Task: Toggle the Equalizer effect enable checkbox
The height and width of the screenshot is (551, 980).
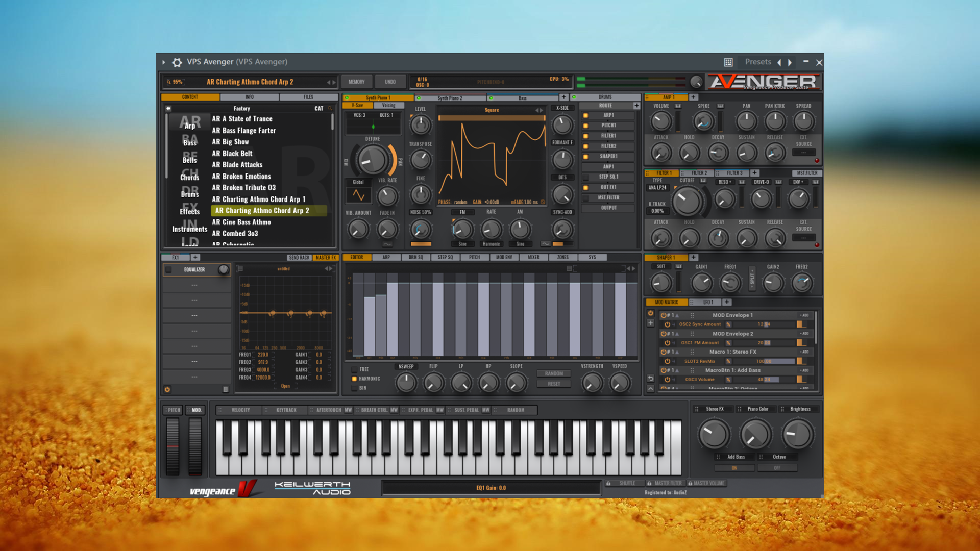Action: [x=168, y=269]
